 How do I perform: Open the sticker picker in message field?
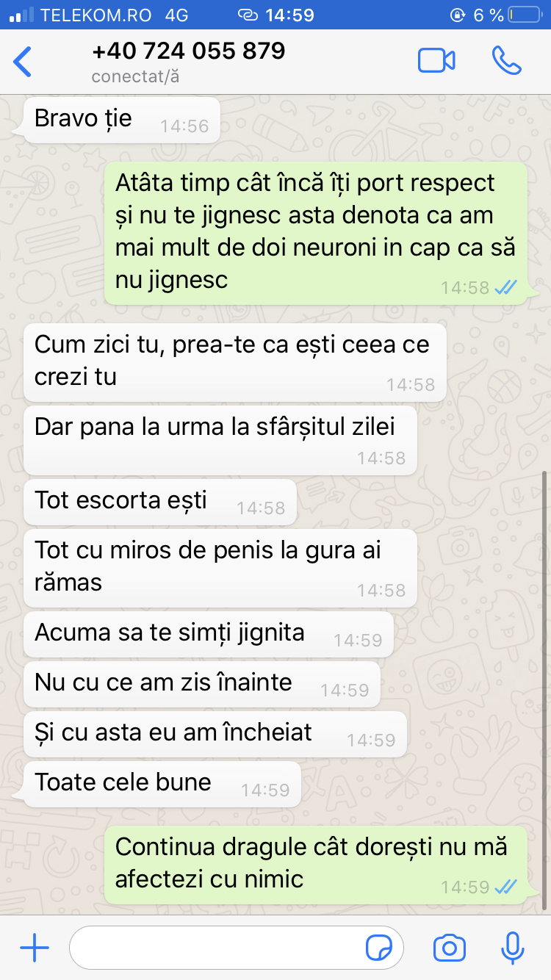click(x=379, y=948)
